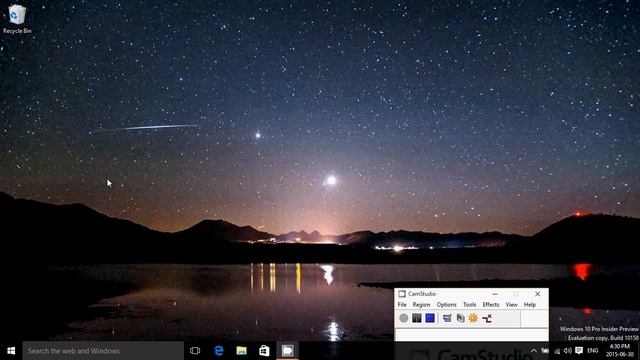Click the Search the web and Windows box

point(103,351)
